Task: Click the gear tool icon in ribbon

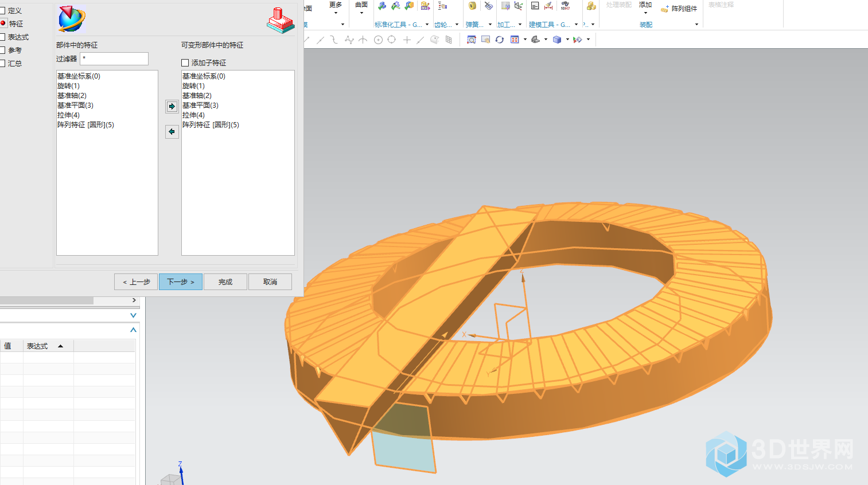Action: click(x=442, y=6)
